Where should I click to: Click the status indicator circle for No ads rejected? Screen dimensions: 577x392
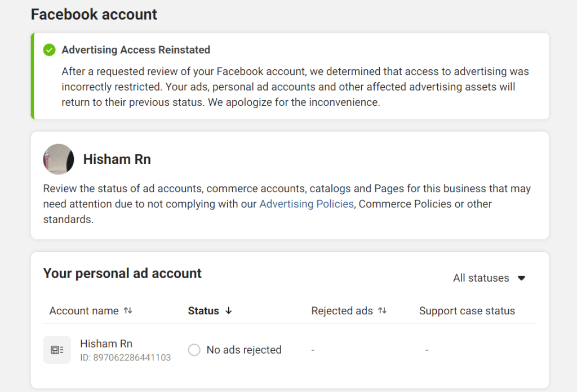point(194,349)
